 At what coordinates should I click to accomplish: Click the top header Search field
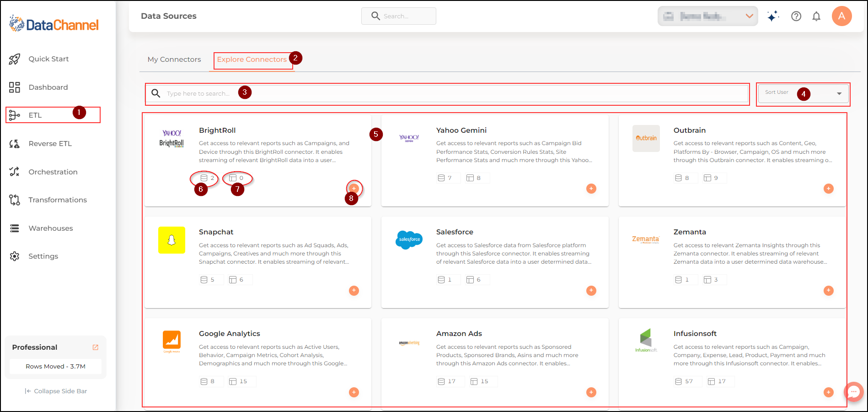pyautogui.click(x=399, y=16)
